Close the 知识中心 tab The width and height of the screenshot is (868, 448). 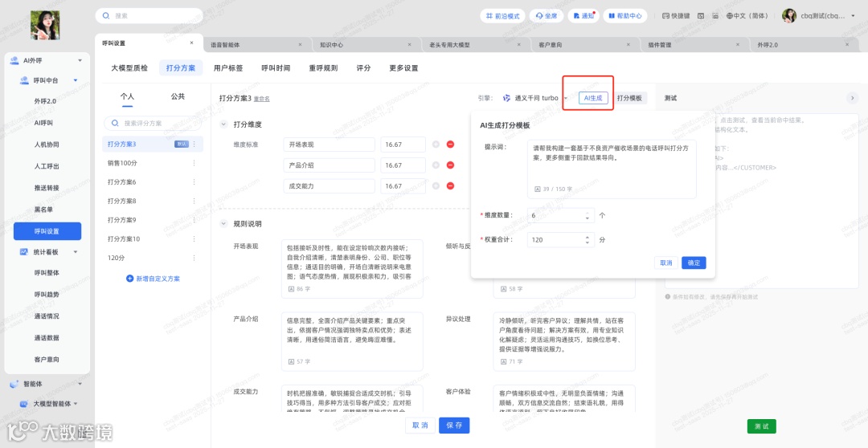tap(410, 44)
